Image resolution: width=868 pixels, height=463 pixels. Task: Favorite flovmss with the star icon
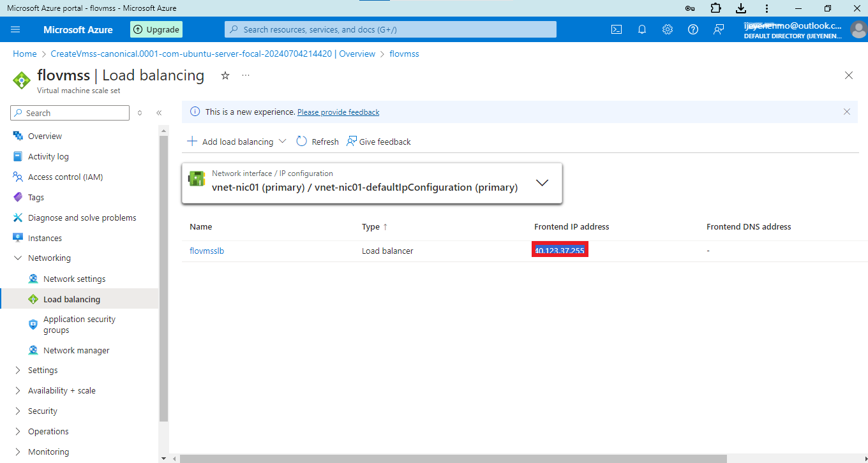click(225, 75)
